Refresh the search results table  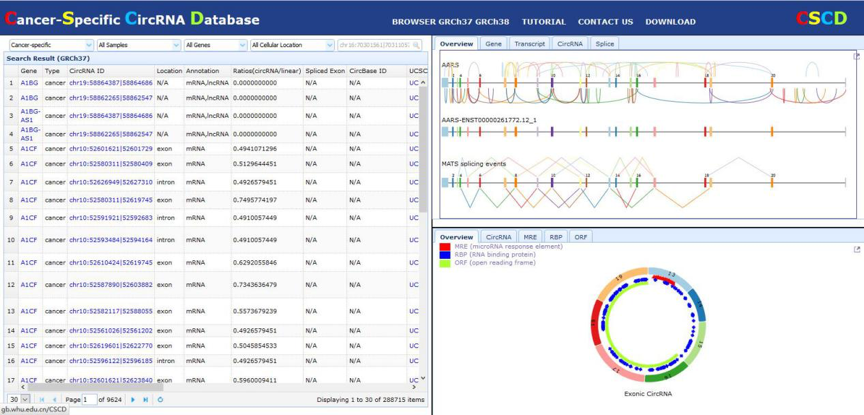(x=161, y=400)
